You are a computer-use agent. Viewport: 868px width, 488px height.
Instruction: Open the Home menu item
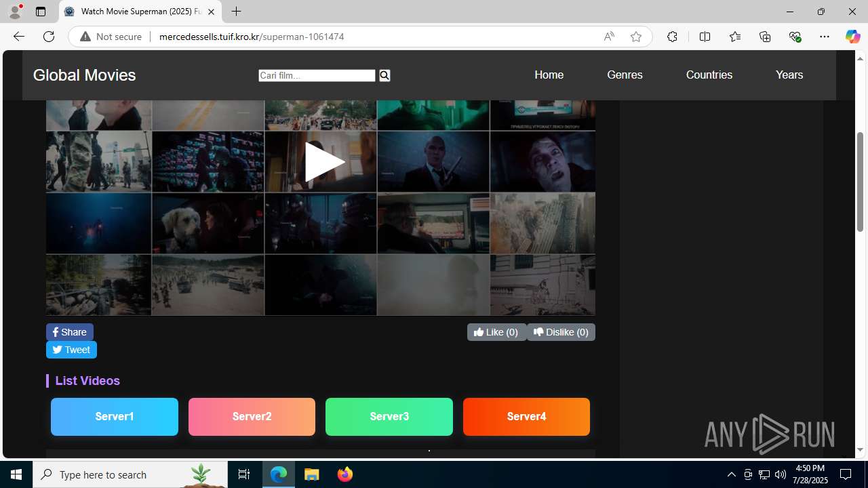click(x=549, y=75)
